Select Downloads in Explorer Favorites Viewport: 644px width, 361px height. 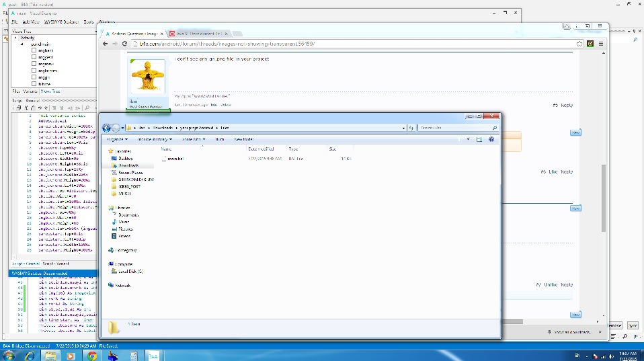[128, 165]
